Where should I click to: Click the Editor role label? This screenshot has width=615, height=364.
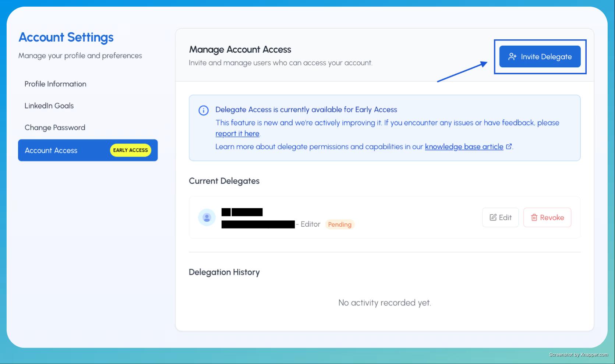(310, 224)
